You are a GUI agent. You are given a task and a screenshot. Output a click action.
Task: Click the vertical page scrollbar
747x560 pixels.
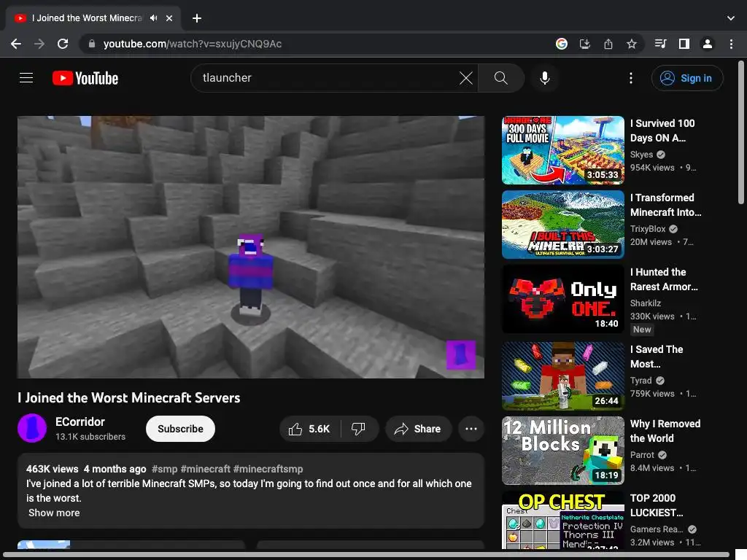coord(741,133)
